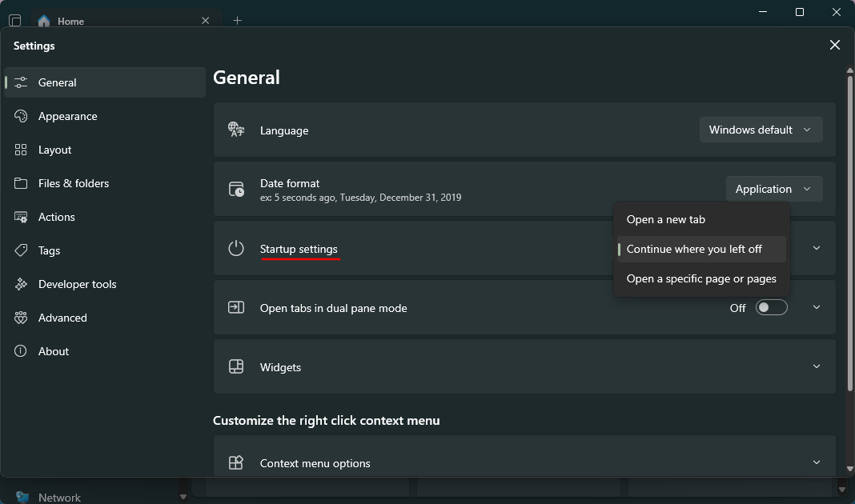Click the Files & folders icon
The image size is (855, 504).
[22, 183]
